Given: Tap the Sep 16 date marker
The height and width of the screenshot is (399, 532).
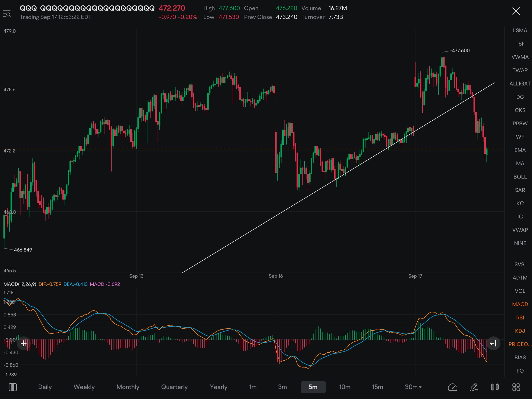Looking at the screenshot, I should (x=276, y=276).
